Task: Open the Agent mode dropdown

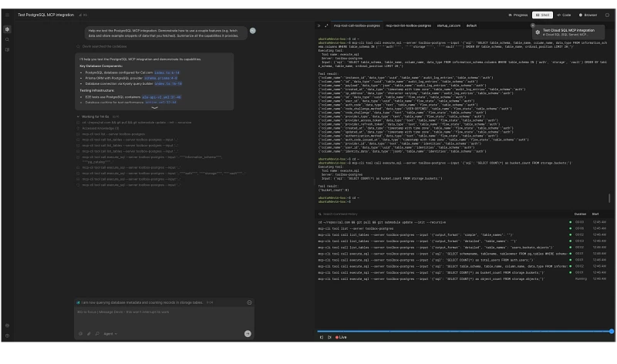Action: (x=110, y=334)
